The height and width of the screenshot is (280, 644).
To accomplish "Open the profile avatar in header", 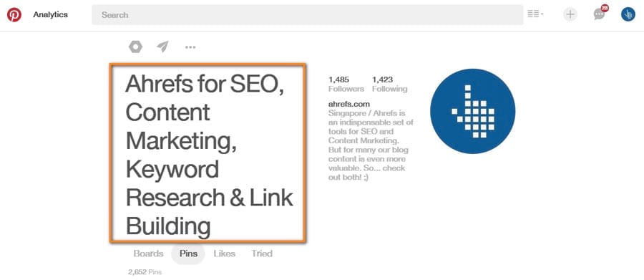I will point(628,15).
